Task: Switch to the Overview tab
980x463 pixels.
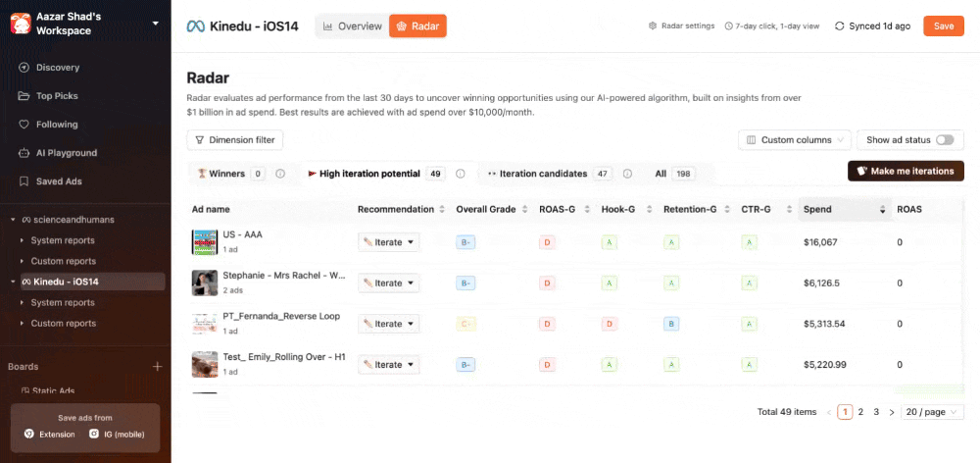Action: point(352,26)
